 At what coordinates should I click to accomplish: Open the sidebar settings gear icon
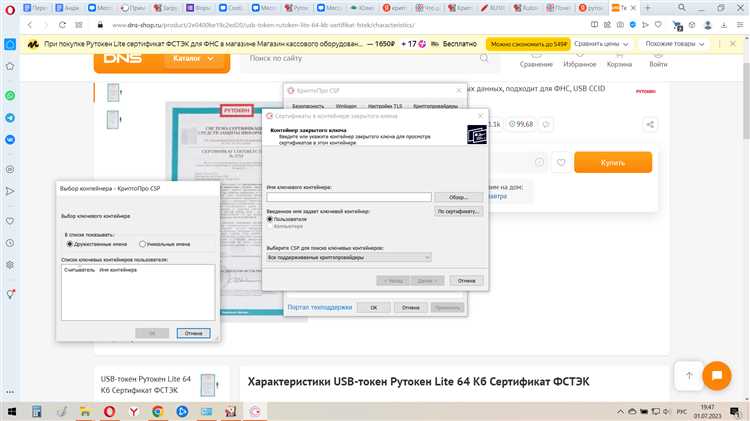coord(10,265)
